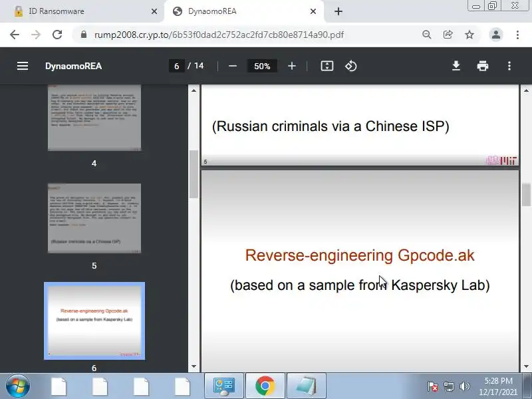Share this page via share icon

click(x=448, y=35)
